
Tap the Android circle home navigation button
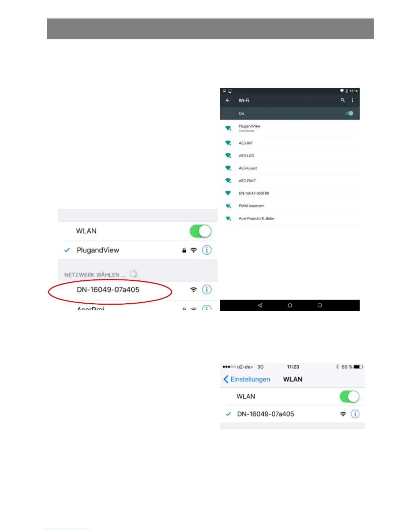[290, 305]
